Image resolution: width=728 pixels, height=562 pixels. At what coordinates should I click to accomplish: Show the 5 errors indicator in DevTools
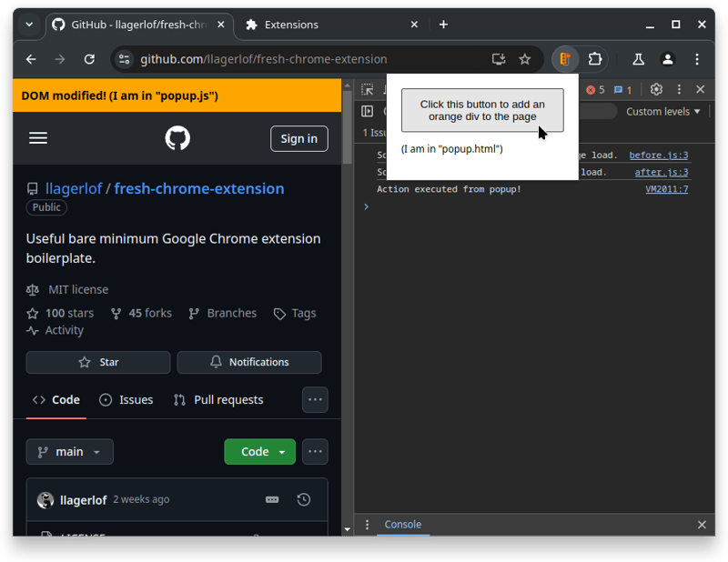tap(595, 90)
